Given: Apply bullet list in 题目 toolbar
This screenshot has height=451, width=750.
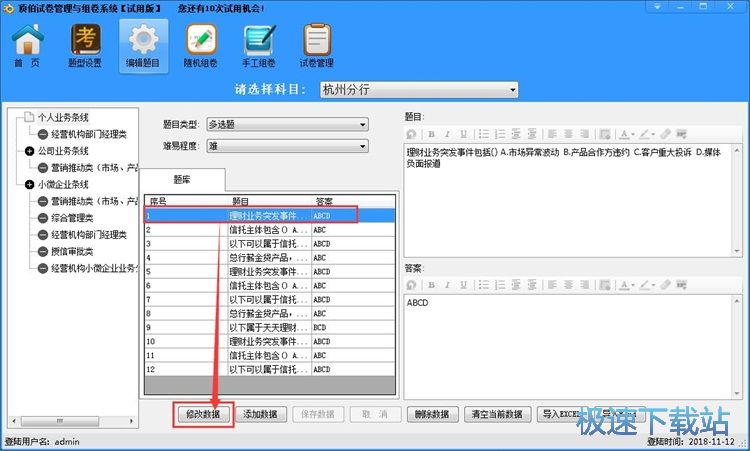Looking at the screenshot, I should point(484,134).
